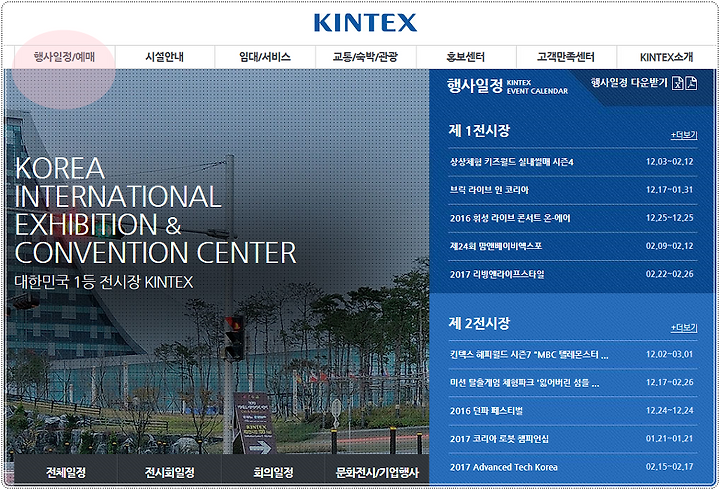Click the KOREA INTERNATIONAL EXHIBITION banner text
Screen dimensions: 720x490
(x=155, y=210)
